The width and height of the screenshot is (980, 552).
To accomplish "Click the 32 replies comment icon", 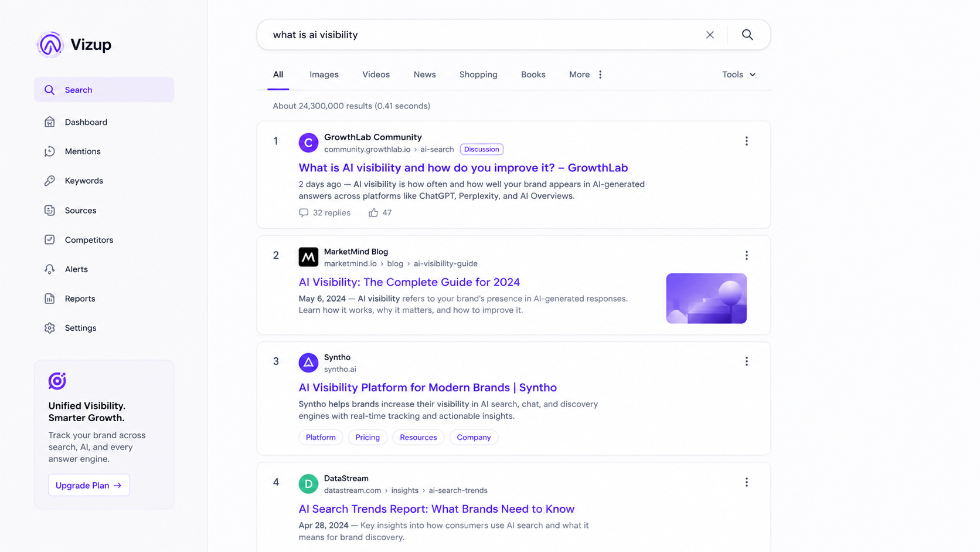I will [304, 213].
